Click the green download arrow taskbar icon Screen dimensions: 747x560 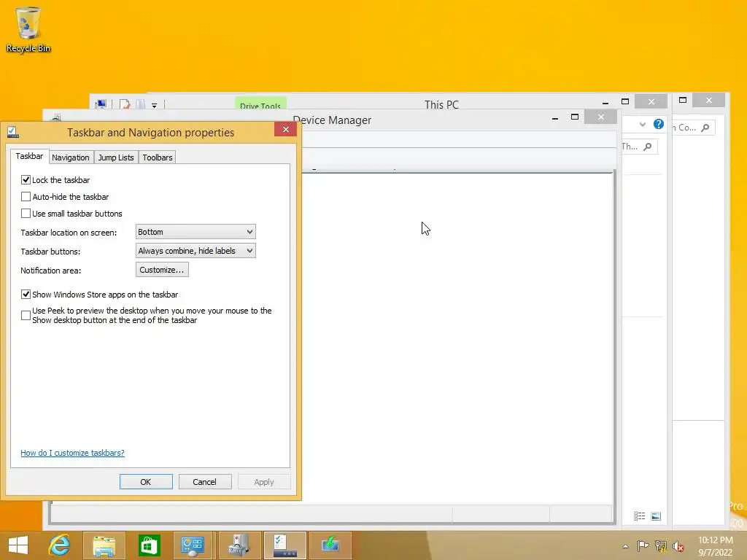330,545
